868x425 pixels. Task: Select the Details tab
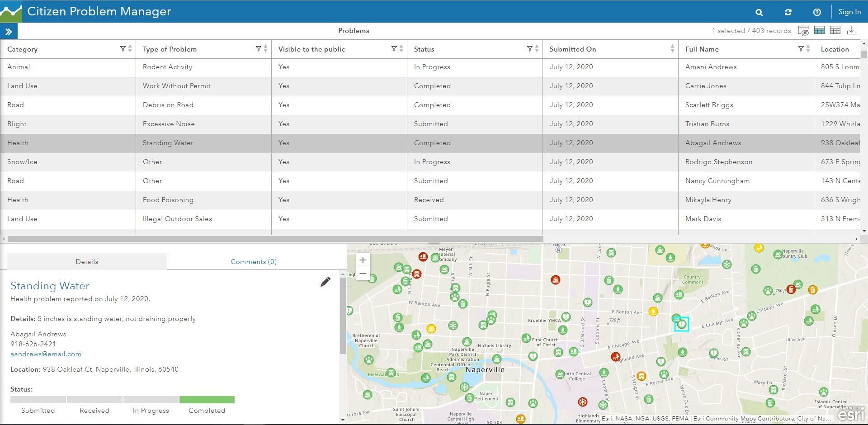click(86, 261)
